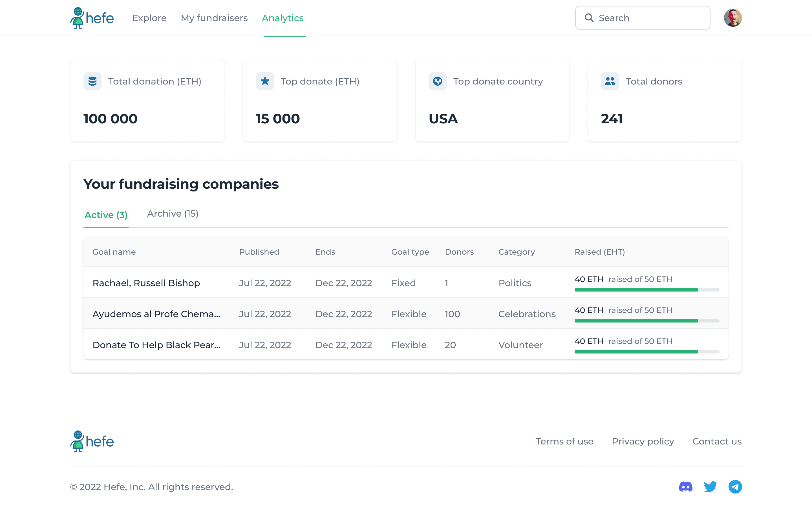Image resolution: width=812 pixels, height=507 pixels.
Task: Open the Twitter link in the footer
Action: pos(710,486)
